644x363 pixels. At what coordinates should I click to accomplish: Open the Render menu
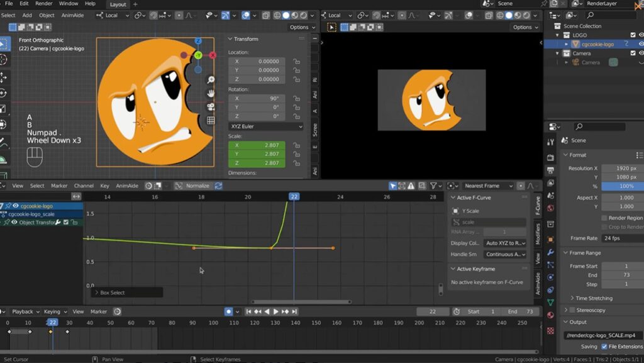click(43, 3)
